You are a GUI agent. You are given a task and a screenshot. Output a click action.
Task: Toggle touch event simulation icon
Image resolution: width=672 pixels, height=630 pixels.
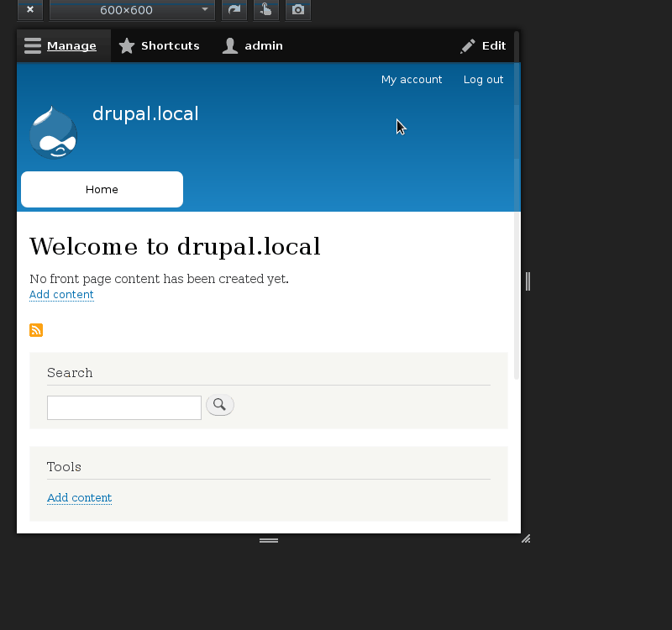click(266, 10)
